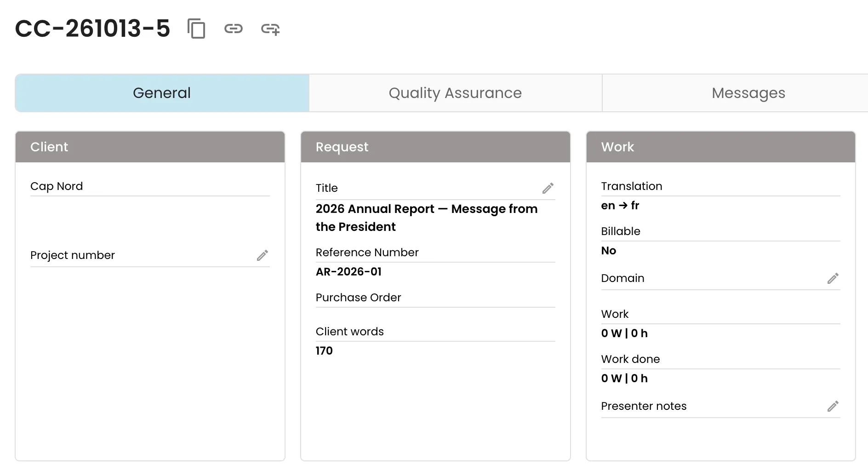Click the Presenter notes label

(644, 406)
